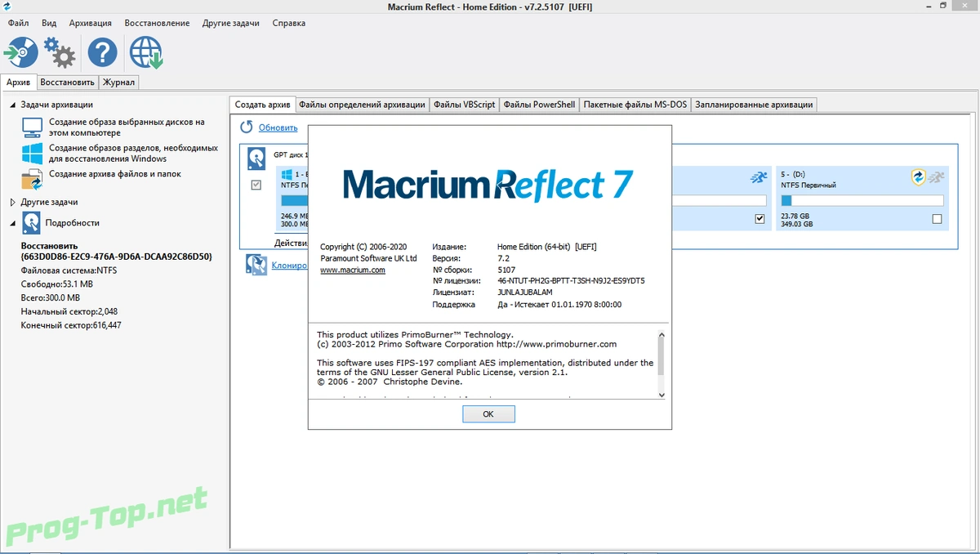980x554 pixels.
Task: Open the Пакетные файлы MS-DOS tab
Action: [635, 105]
